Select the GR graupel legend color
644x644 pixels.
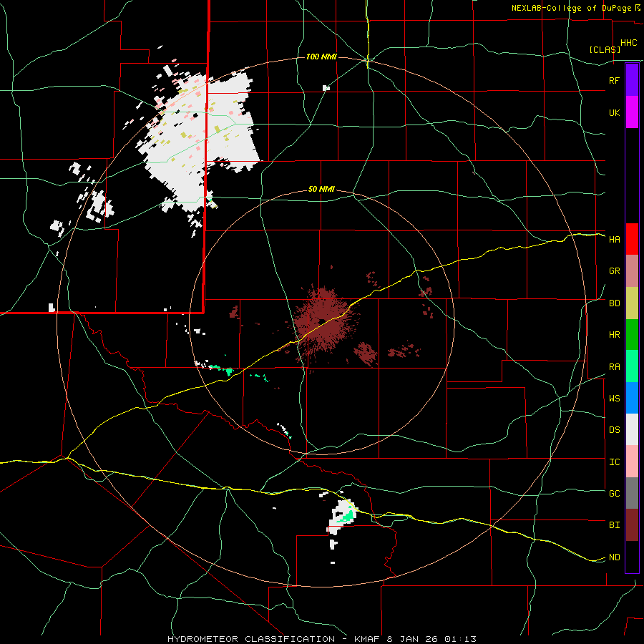pos(632,271)
